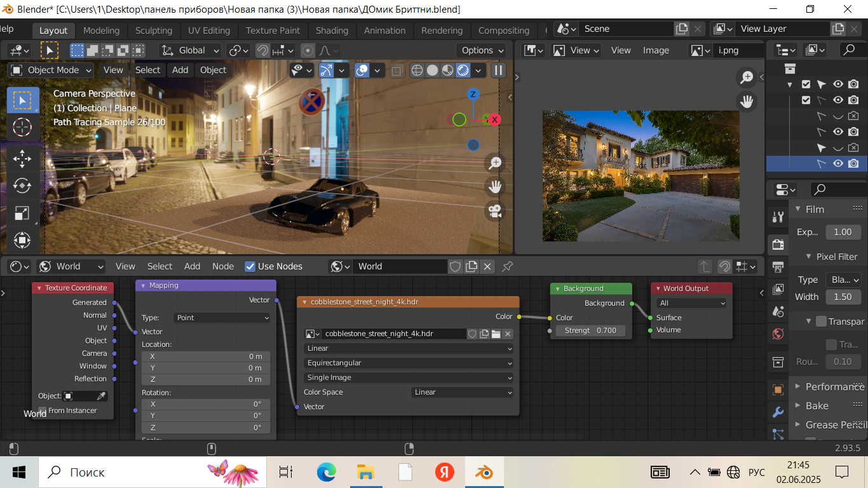Click the Background Strength slider
Viewport: 868px width, 488px height.
pos(590,330)
